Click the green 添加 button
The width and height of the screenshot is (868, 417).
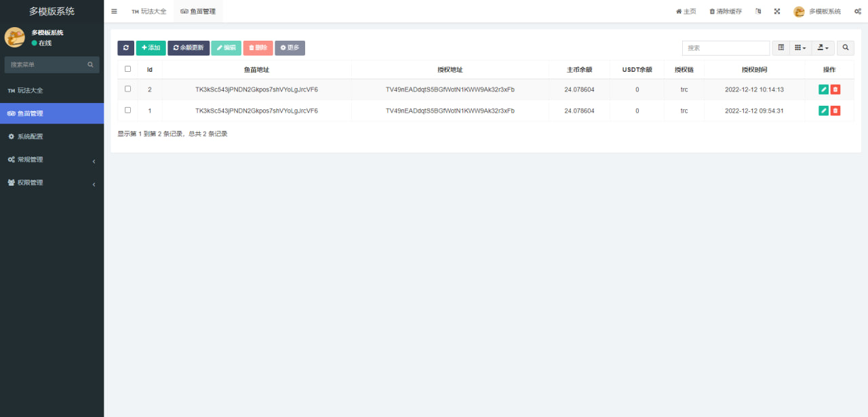(x=151, y=48)
